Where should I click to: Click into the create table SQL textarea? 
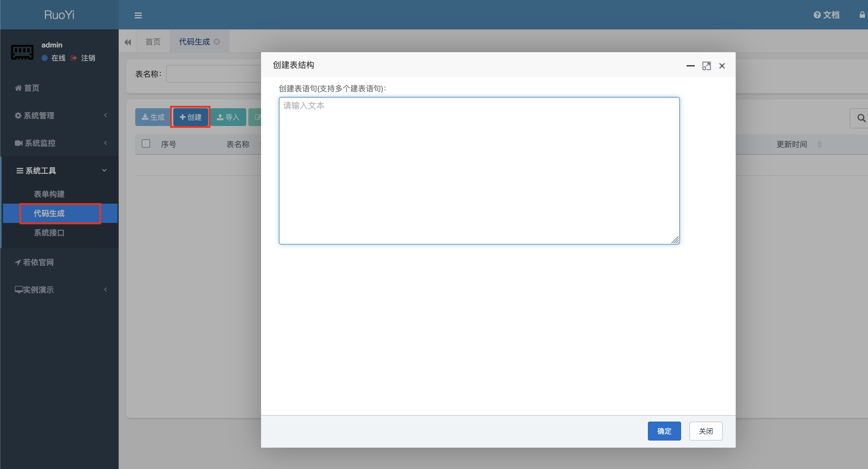[479, 171]
